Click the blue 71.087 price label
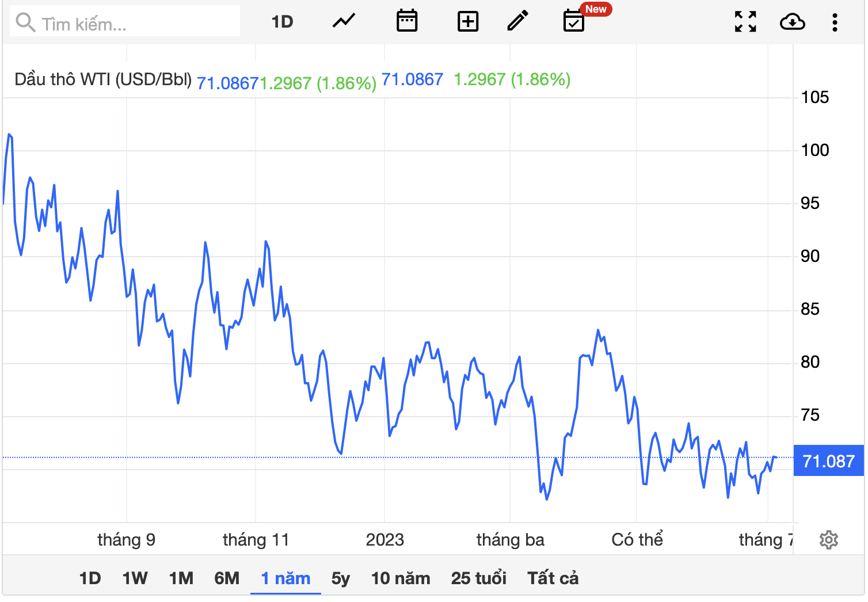This screenshot has width=868, height=602. tap(828, 460)
